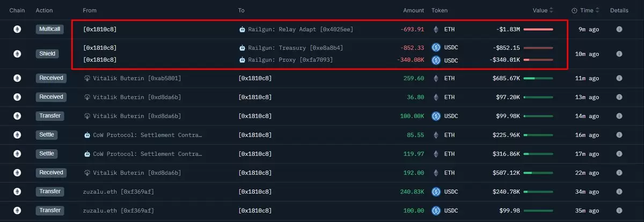The image size is (644, 222).
Task: Click the red value bar for -$1.83M
Action: pyautogui.click(x=538, y=29)
